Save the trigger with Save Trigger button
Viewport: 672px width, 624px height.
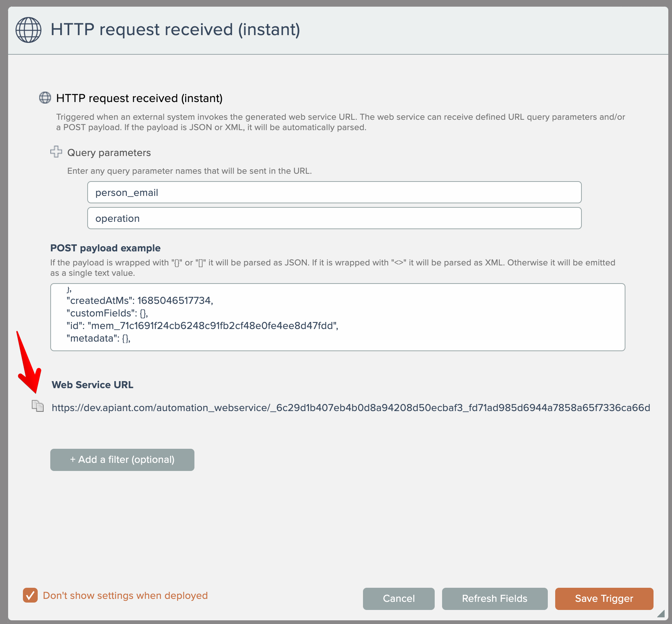pos(604,598)
